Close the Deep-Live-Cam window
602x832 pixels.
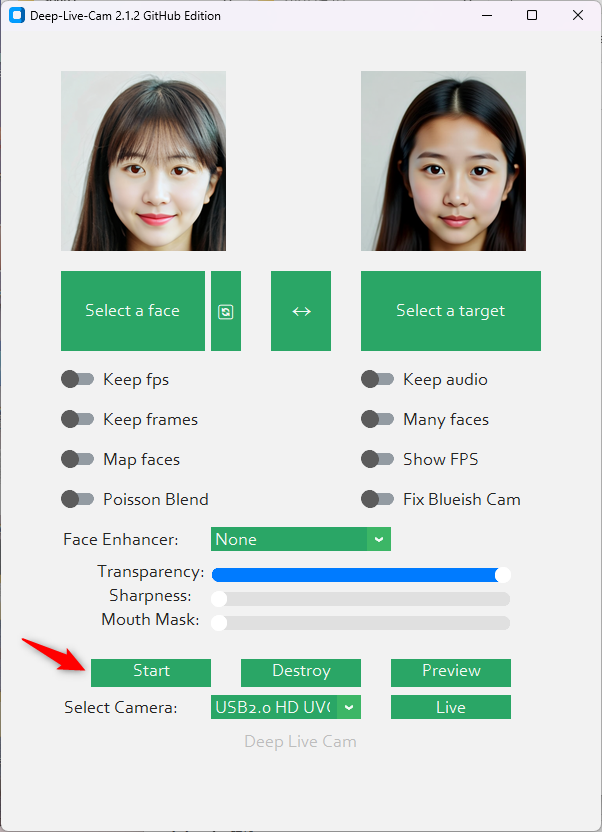(578, 15)
